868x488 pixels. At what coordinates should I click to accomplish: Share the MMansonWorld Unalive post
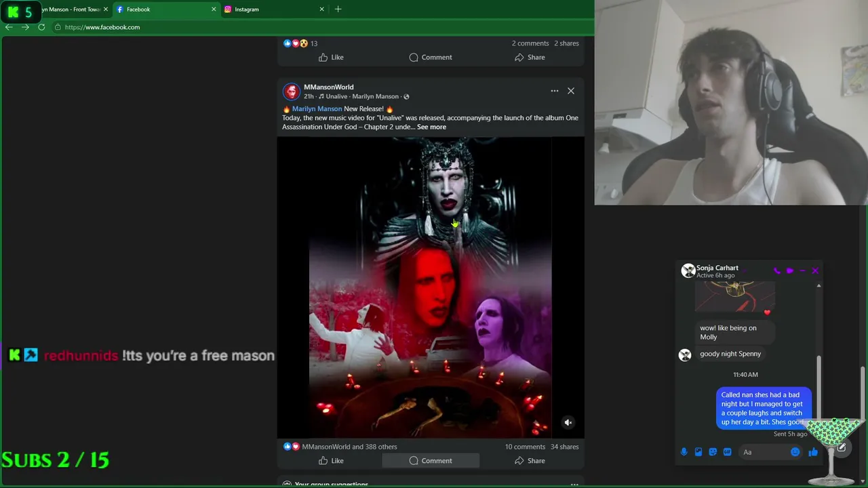(530, 461)
